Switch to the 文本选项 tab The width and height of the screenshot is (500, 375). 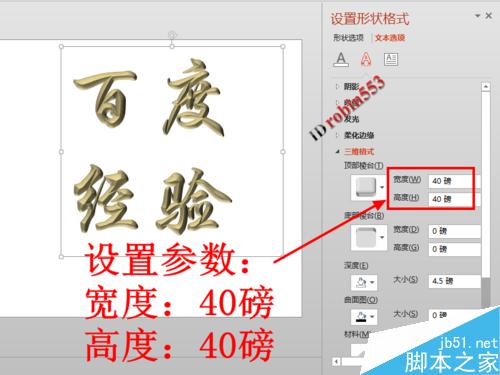pos(390,38)
